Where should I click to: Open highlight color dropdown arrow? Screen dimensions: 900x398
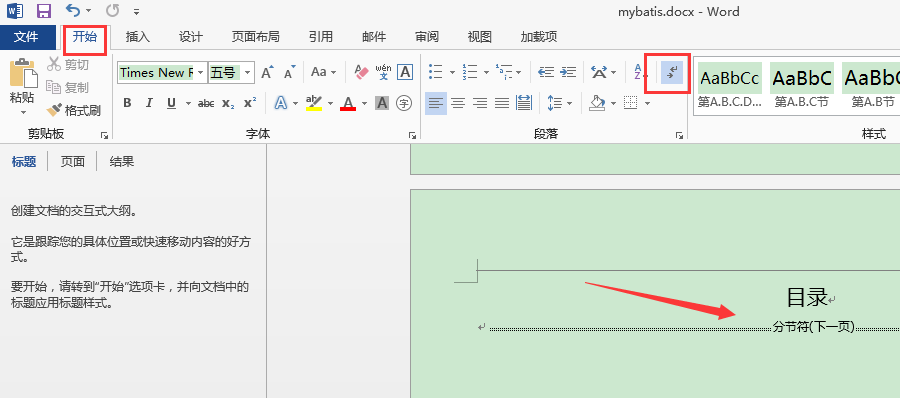(331, 104)
